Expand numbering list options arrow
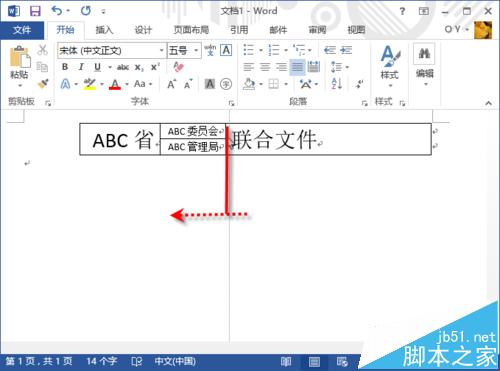This screenshot has height=371, width=500. pos(286,51)
